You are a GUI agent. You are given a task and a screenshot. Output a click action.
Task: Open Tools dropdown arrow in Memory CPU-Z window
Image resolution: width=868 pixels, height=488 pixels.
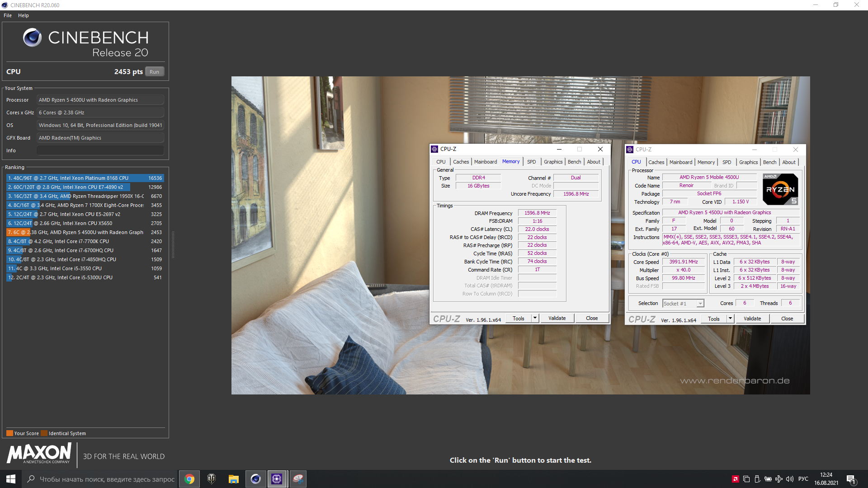coord(535,318)
